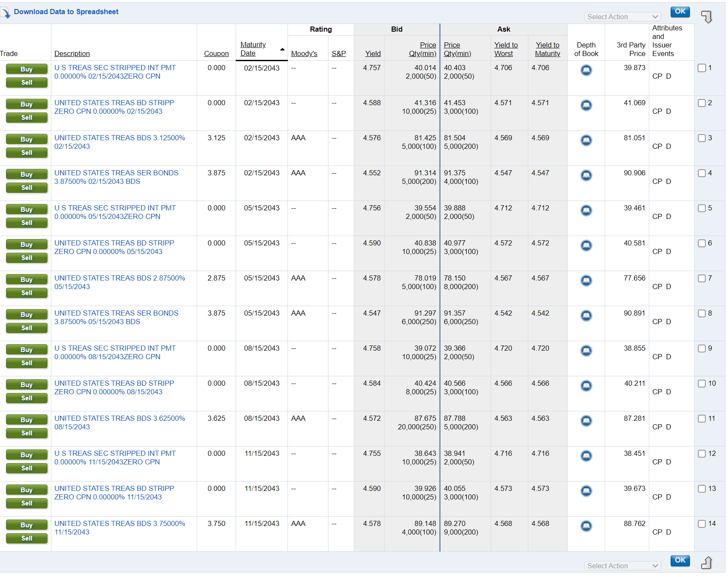The width and height of the screenshot is (728, 576).
Task: Sort by Moody's rating column header
Action: tap(304, 53)
